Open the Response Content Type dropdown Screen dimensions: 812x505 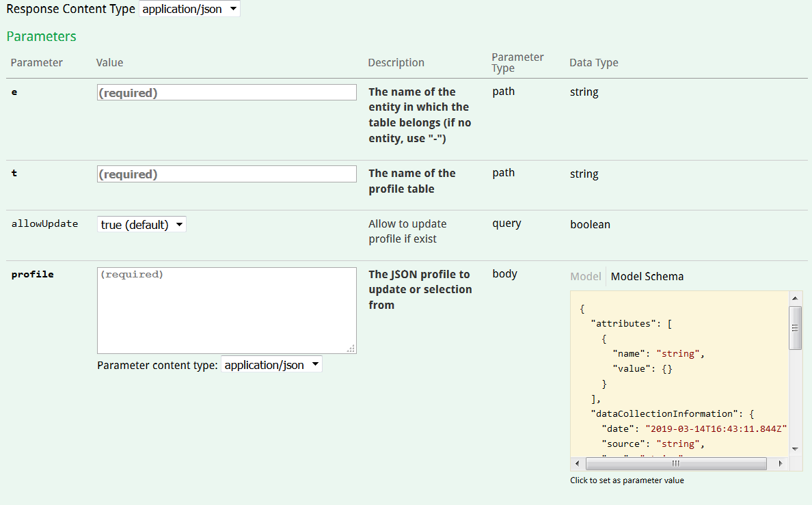pos(189,9)
